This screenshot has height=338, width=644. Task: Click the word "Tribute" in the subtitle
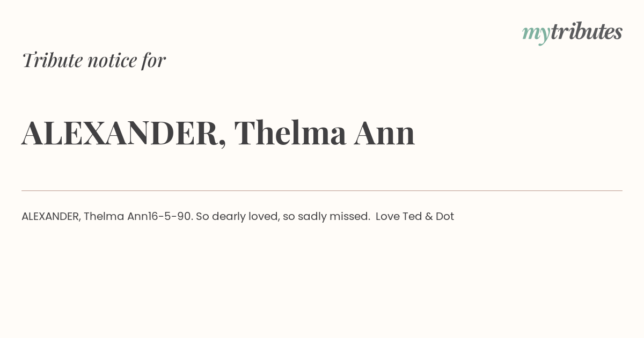click(x=52, y=60)
